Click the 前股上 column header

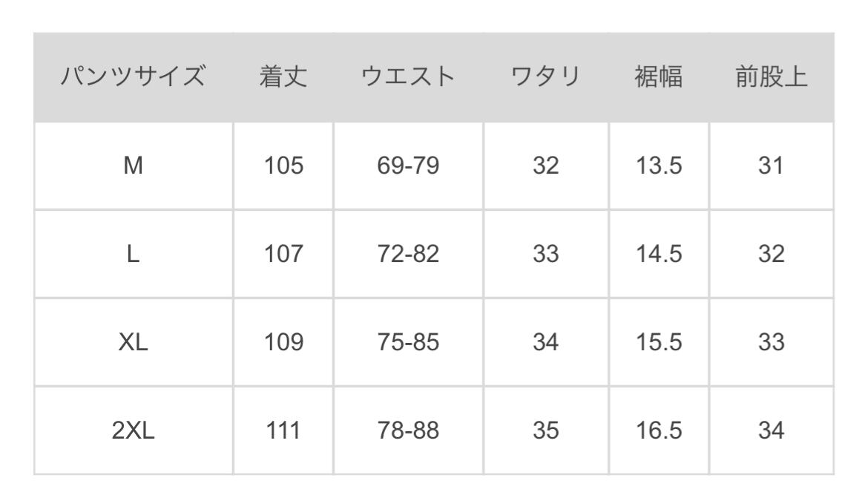pyautogui.click(x=771, y=78)
